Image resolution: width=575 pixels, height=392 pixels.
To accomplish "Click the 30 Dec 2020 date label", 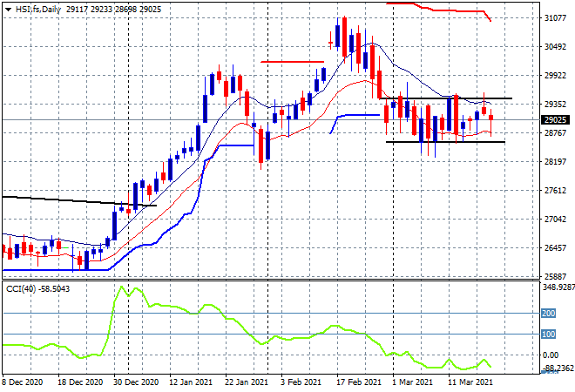I will [135, 382].
